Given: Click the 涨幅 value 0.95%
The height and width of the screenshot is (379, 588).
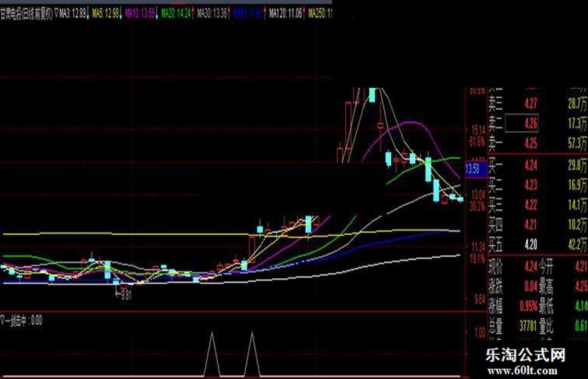Looking at the screenshot, I should (528, 306).
